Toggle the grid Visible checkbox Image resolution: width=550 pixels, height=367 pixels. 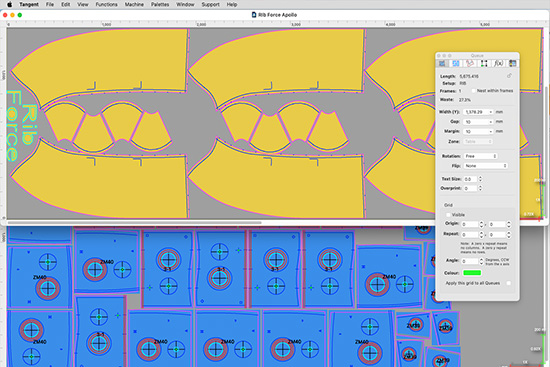click(x=448, y=215)
